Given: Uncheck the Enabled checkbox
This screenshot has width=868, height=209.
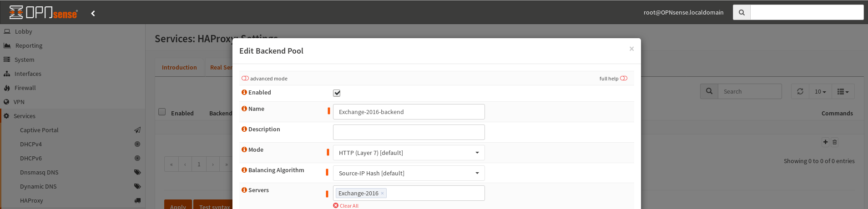Looking at the screenshot, I should (337, 93).
